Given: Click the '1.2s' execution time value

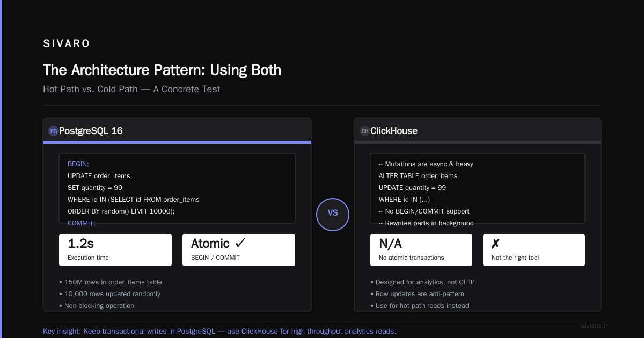Looking at the screenshot, I should 80,244.
